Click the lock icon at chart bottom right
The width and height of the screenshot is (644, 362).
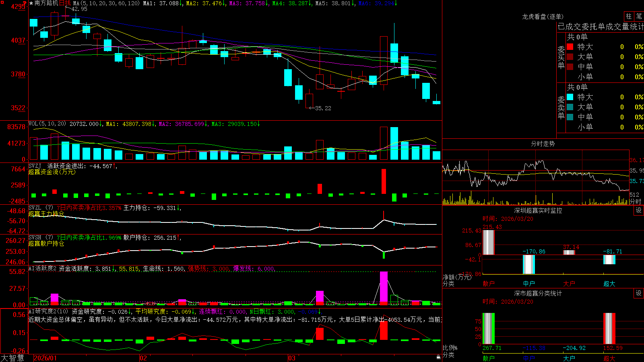pyautogui.click(x=438, y=357)
